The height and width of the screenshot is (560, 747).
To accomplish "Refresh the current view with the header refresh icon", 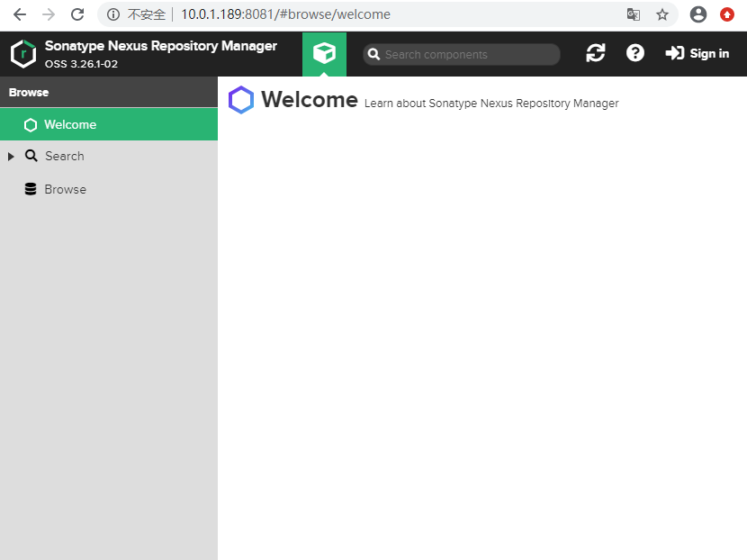I will (596, 53).
